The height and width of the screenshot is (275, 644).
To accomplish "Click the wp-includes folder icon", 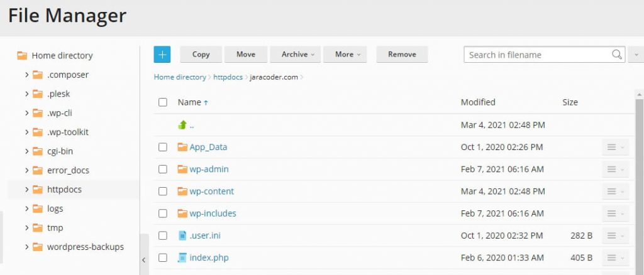I will pyautogui.click(x=182, y=213).
